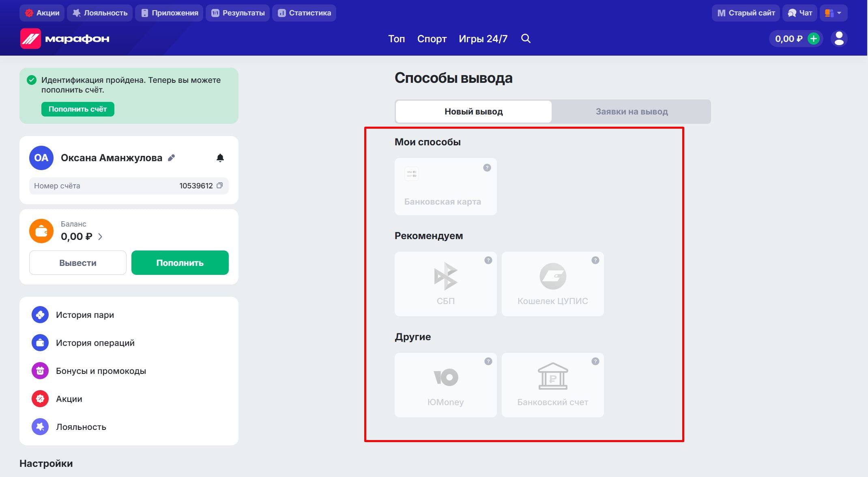Switch to Новый вывод tab
The width and height of the screenshot is (868, 477).
(474, 112)
